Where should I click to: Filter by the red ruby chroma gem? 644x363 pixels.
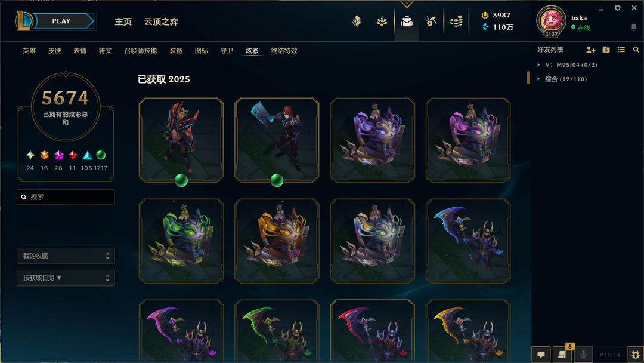[x=73, y=155]
